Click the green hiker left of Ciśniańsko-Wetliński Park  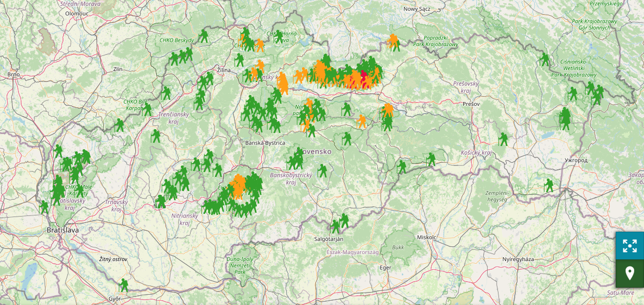pos(545,60)
